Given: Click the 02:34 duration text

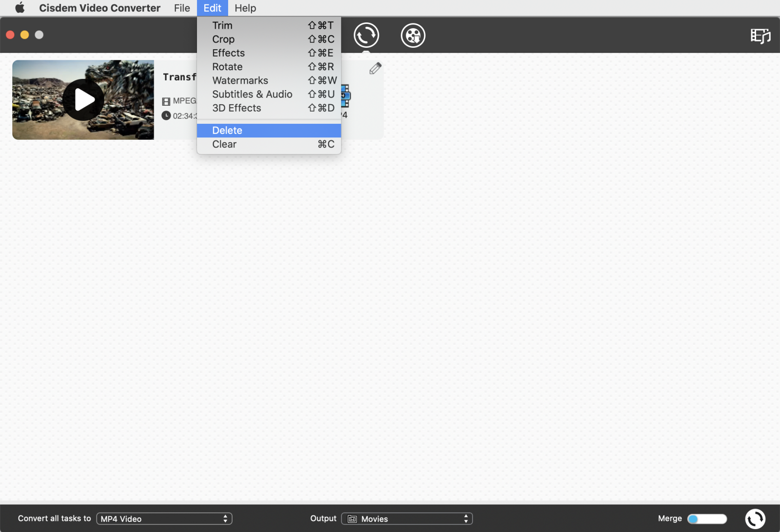Looking at the screenshot, I should coord(185,116).
